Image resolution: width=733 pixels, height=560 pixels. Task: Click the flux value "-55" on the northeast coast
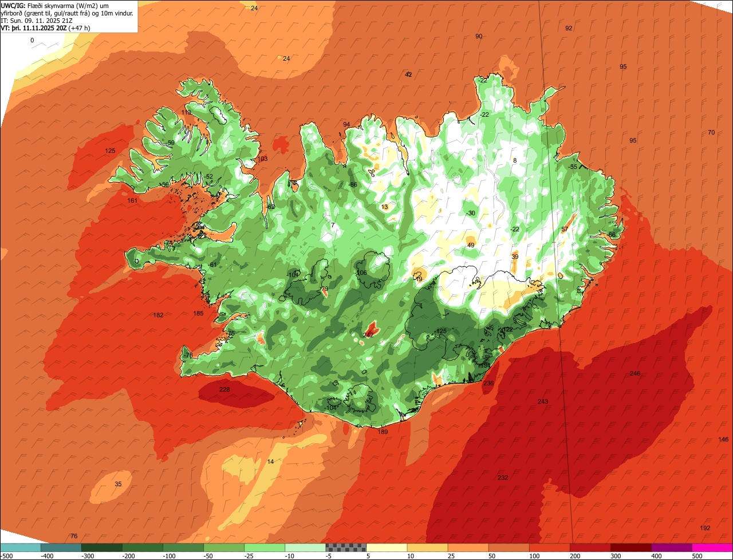pyautogui.click(x=573, y=167)
